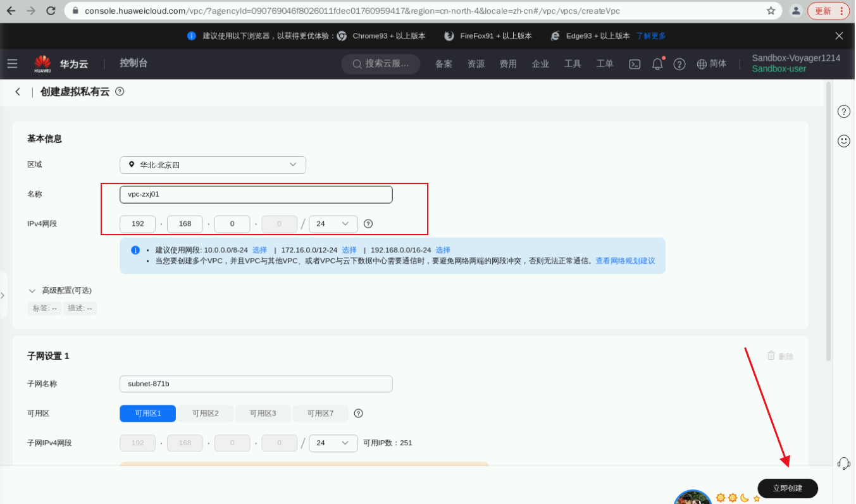Screen dimensions: 856x504
Task: Edit the first IPv4 octet 192
Action: tap(138, 224)
